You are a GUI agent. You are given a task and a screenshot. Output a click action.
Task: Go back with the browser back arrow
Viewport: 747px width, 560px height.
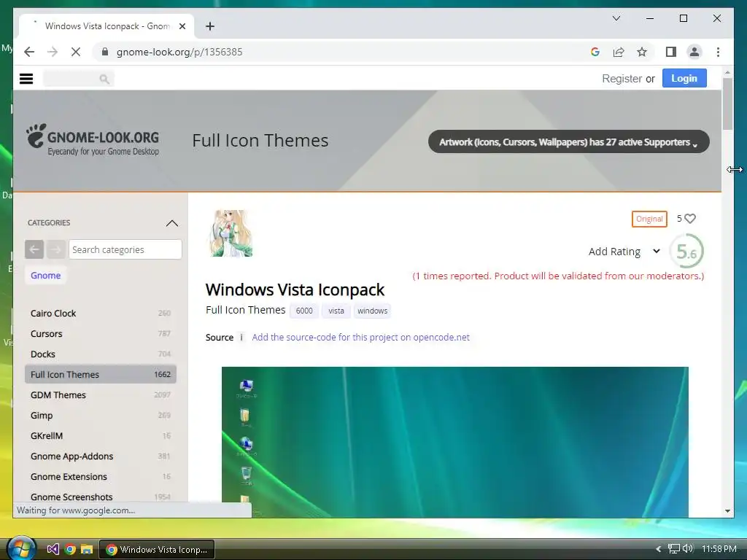tap(29, 52)
